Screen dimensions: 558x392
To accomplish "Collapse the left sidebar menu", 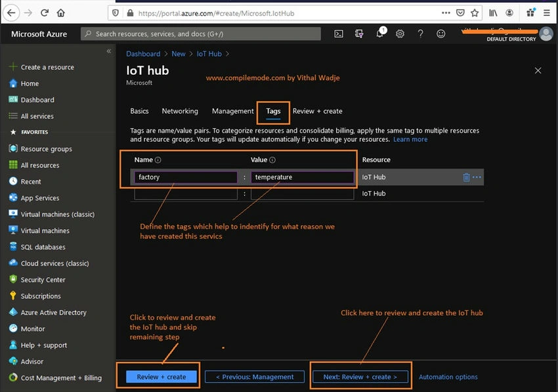I will click(x=108, y=51).
